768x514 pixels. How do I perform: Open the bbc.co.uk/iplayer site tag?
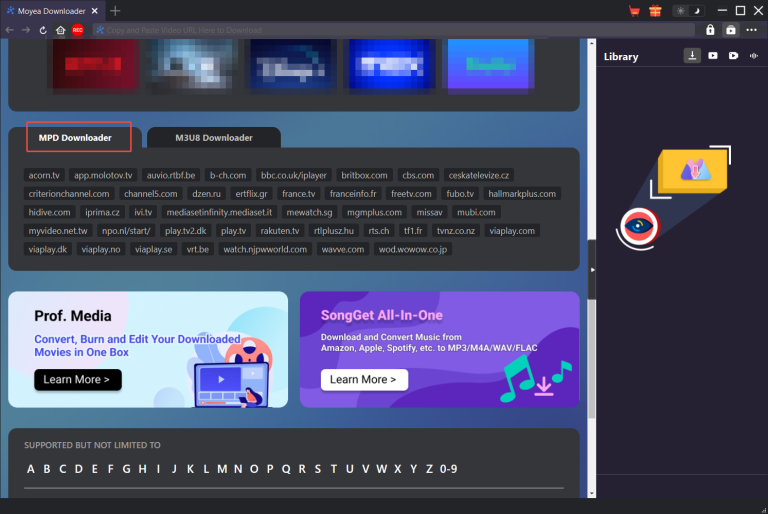click(293, 175)
